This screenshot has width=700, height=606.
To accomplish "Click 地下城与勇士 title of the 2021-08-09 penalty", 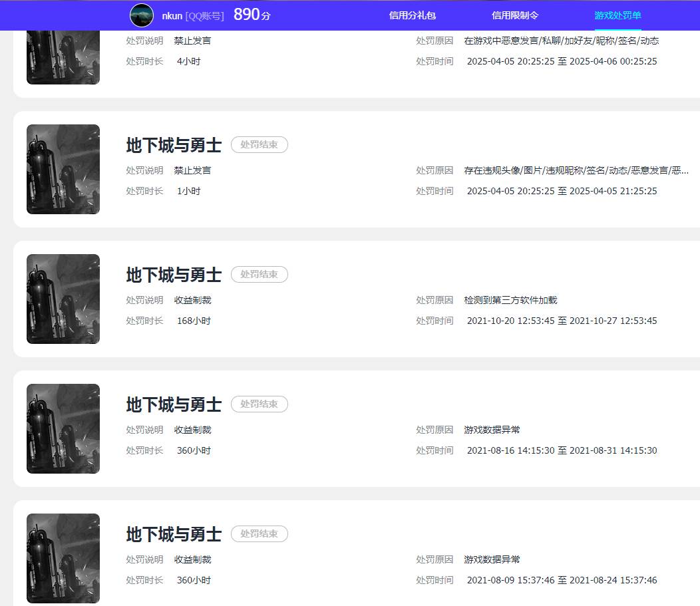I will (x=174, y=534).
